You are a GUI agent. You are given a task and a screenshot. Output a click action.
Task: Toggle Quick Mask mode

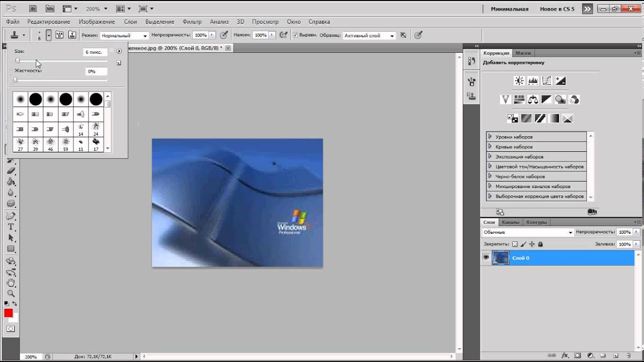point(11,329)
